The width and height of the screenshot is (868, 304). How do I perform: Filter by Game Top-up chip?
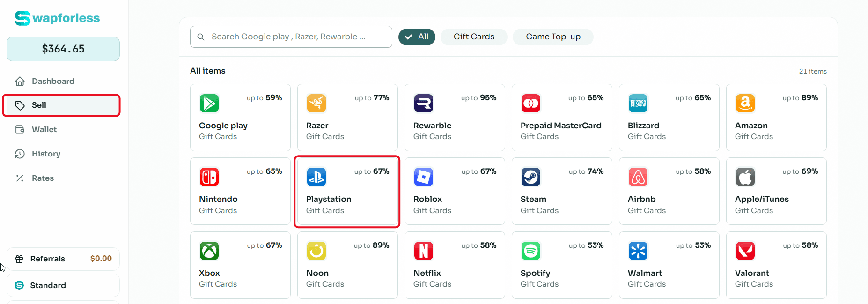pos(553,37)
